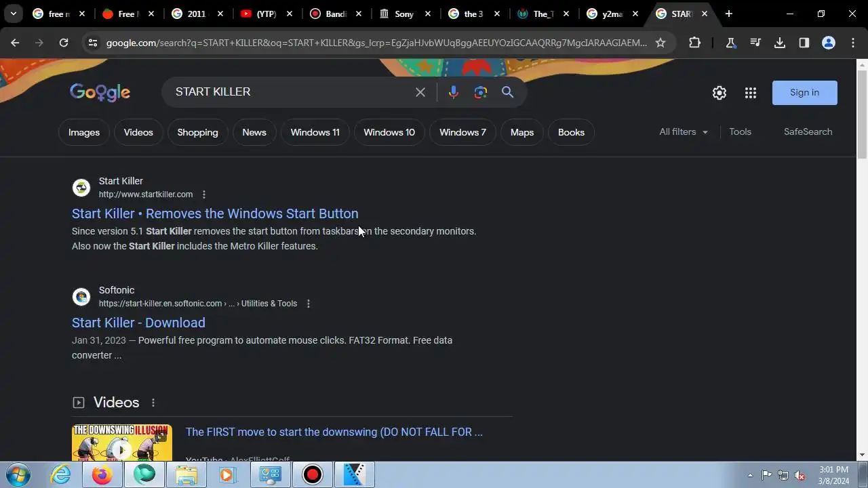The height and width of the screenshot is (488, 868).
Task: Open the FIRST move downswing video link
Action: [334, 432]
